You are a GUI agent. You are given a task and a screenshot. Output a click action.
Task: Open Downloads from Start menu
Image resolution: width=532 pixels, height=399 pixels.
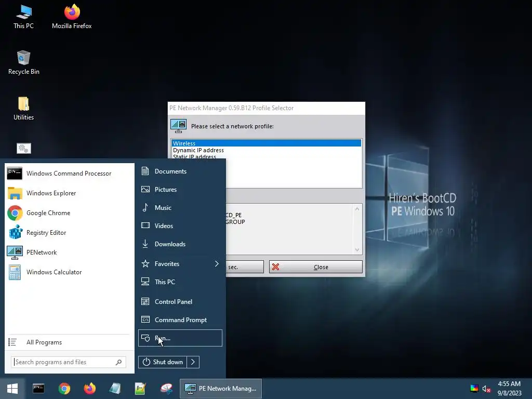(x=180, y=244)
